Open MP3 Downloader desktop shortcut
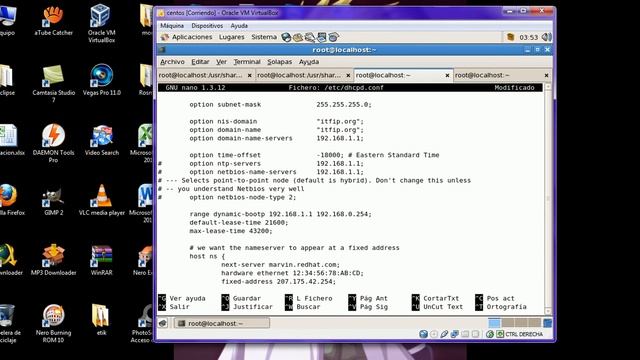This screenshot has height=360, width=640. click(53, 260)
